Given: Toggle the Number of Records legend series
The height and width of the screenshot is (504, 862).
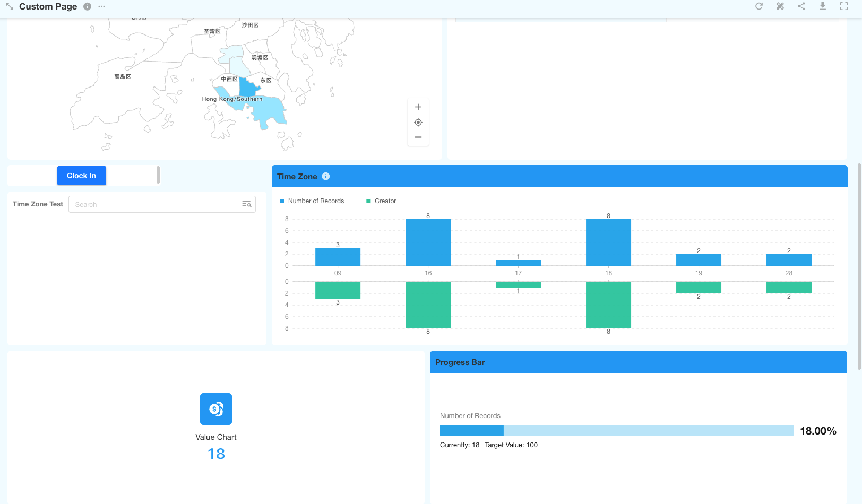Looking at the screenshot, I should coord(312,201).
